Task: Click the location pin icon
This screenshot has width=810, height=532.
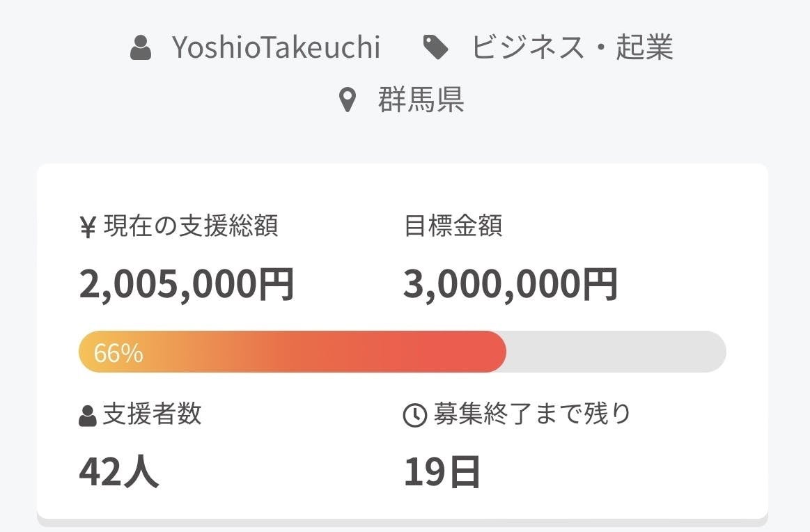Action: 347,101
